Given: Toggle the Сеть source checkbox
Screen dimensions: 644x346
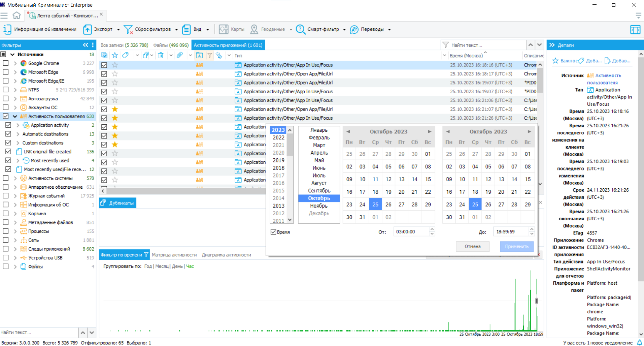Looking at the screenshot, I should 6,240.
